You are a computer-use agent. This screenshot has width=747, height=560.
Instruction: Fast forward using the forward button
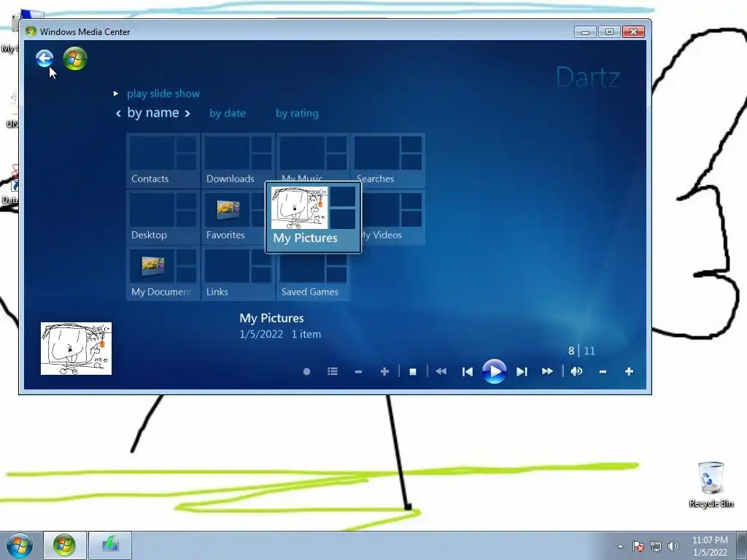pos(547,371)
